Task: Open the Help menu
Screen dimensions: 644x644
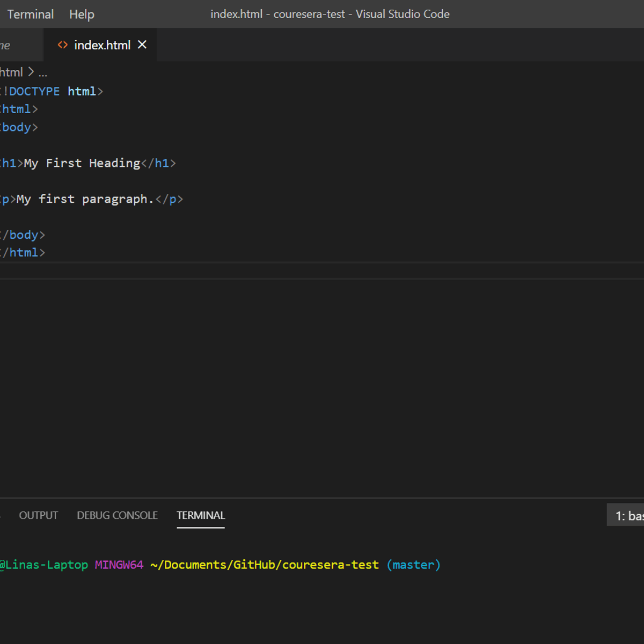Action: (82, 14)
